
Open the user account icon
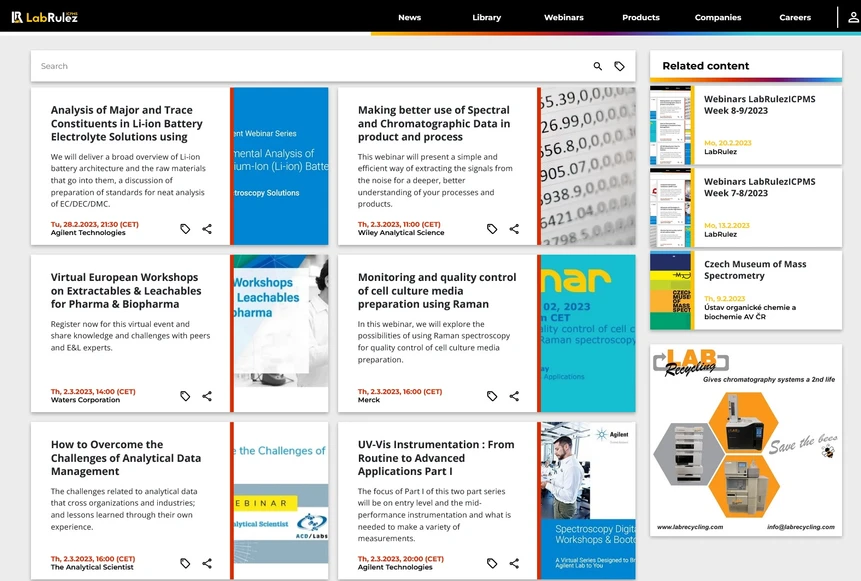pyautogui.click(x=853, y=17)
